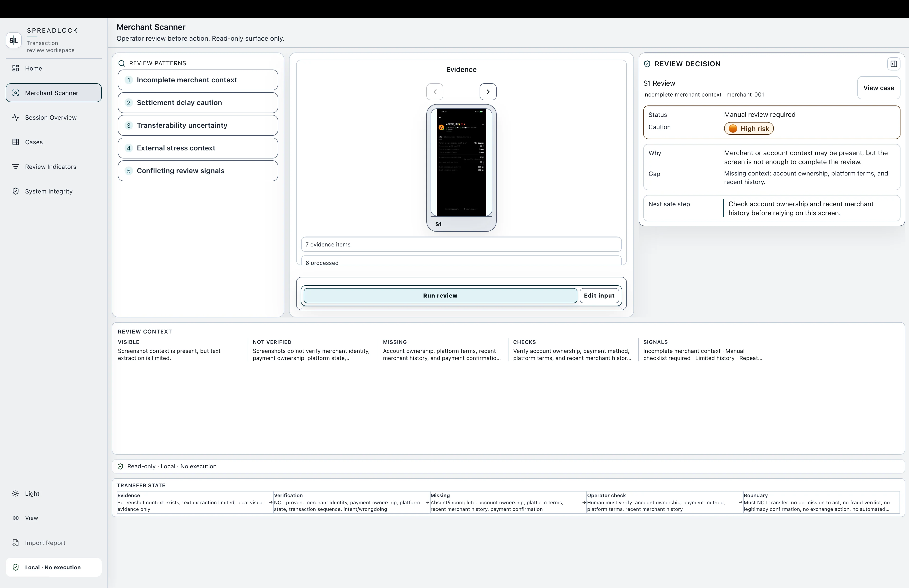Image resolution: width=909 pixels, height=588 pixels.
Task: Click the shield icon in Local · No execution
Action: tap(16, 567)
